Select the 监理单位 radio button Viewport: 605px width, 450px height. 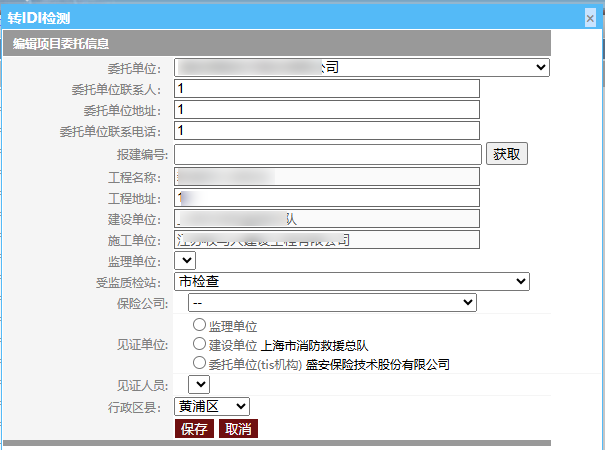pyautogui.click(x=199, y=326)
